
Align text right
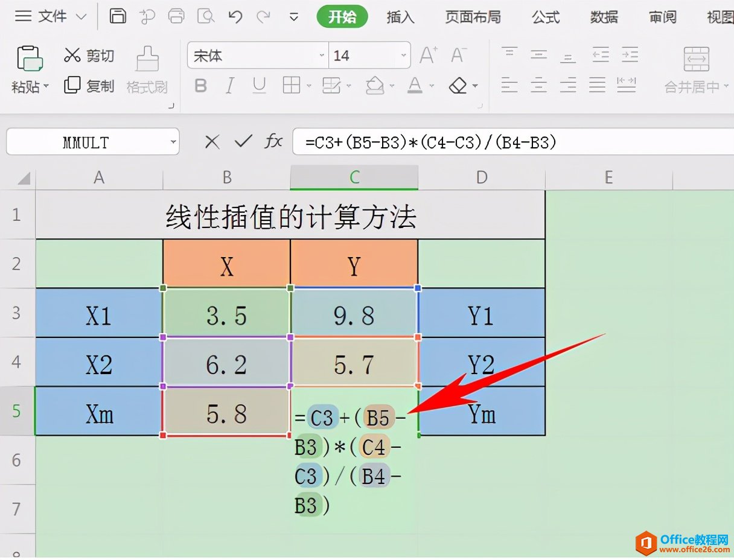click(568, 84)
